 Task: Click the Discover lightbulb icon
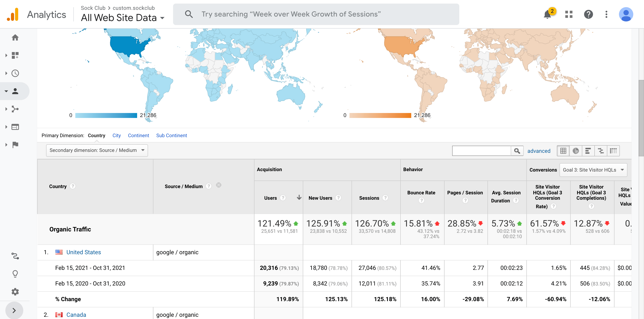(15, 274)
